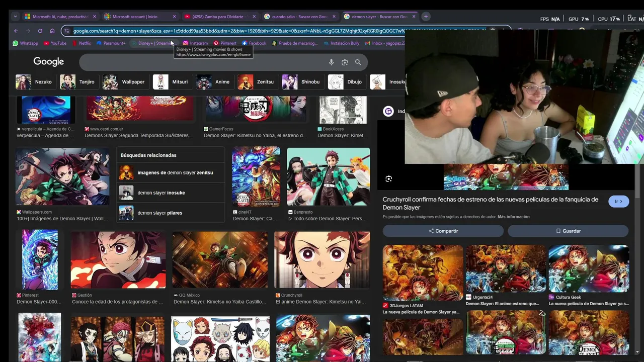This screenshot has width=644, height=362.
Task: Open the Crunchyroll Tanjiro face image
Action: 322,259
